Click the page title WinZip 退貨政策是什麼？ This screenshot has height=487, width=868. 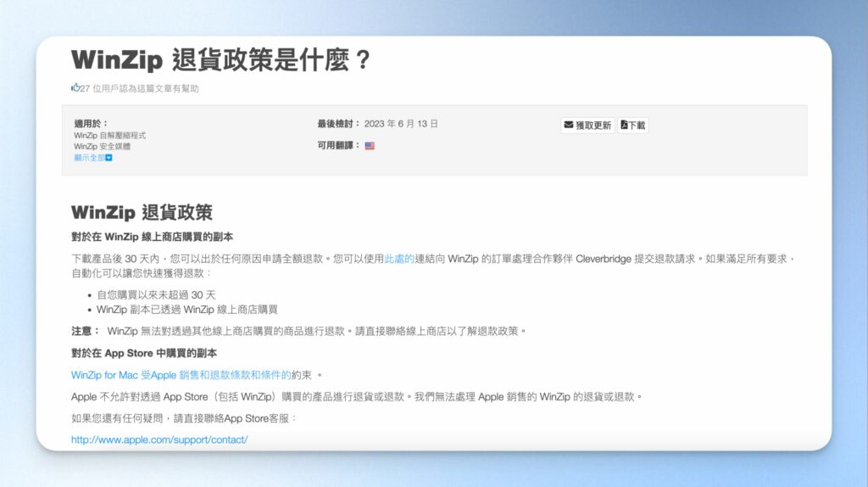coord(221,60)
